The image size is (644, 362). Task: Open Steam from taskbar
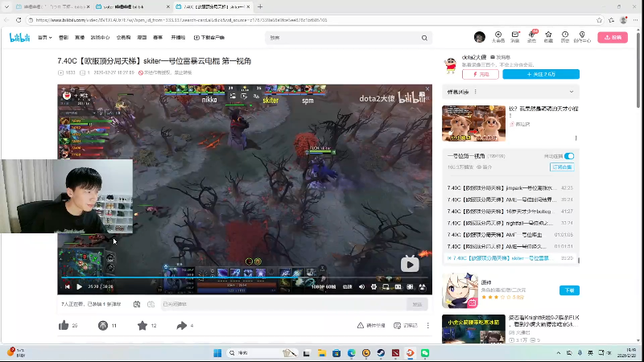pyautogui.click(x=381, y=353)
